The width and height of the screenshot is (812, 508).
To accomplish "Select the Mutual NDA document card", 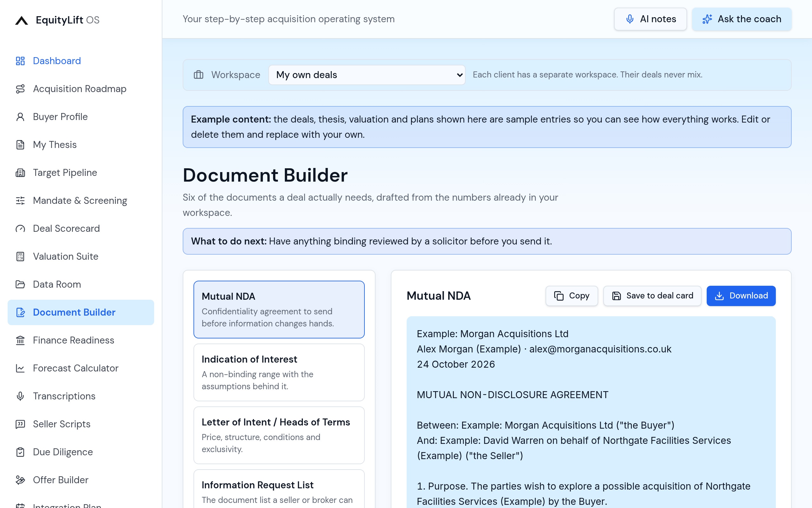I will 279,310.
